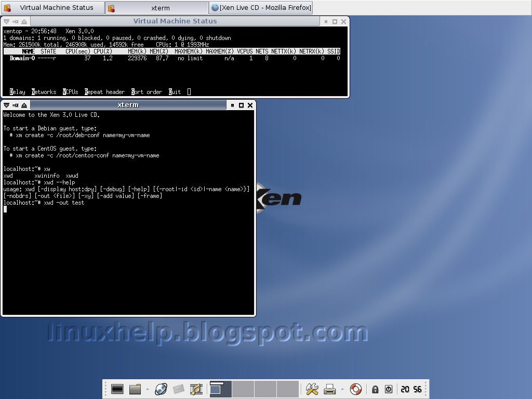The image size is (532, 399).
Task: Click the '/root/deb-conf' command line in xterm
Action: pos(79,135)
